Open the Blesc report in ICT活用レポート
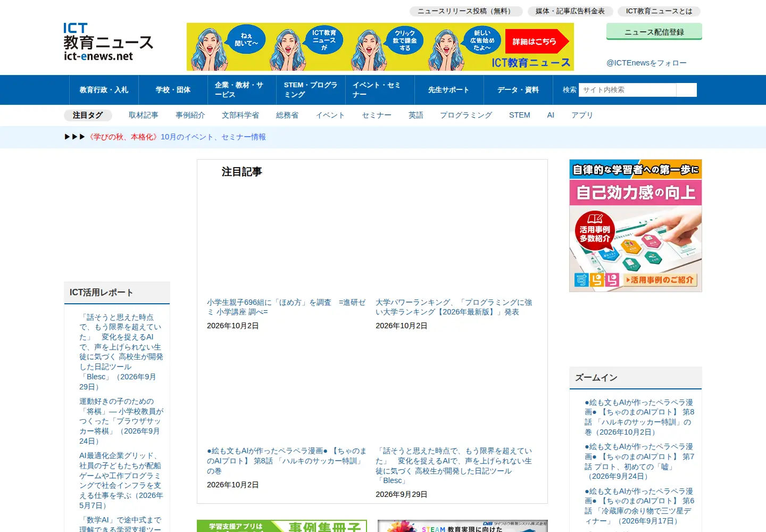Image resolution: width=766 pixels, height=532 pixels. [122, 352]
